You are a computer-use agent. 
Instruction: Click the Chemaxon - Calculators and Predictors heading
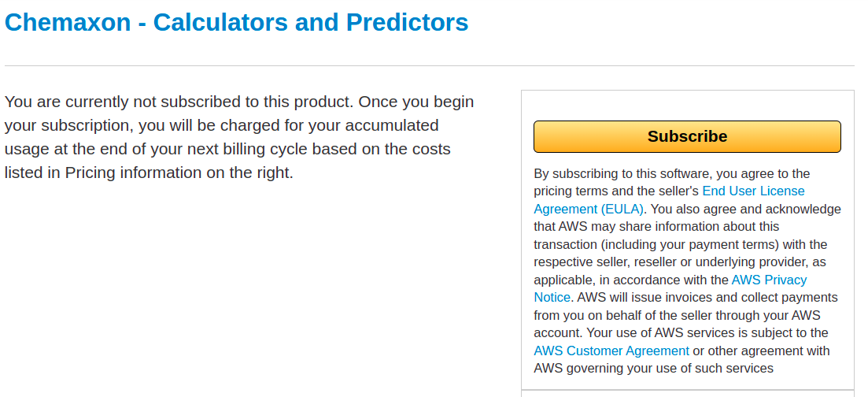pos(236,22)
